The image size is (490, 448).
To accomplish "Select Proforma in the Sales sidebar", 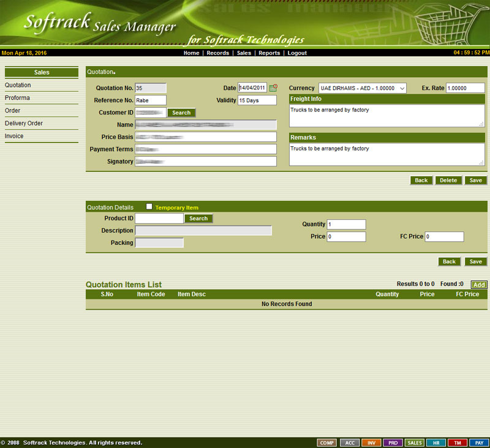I will (x=18, y=98).
